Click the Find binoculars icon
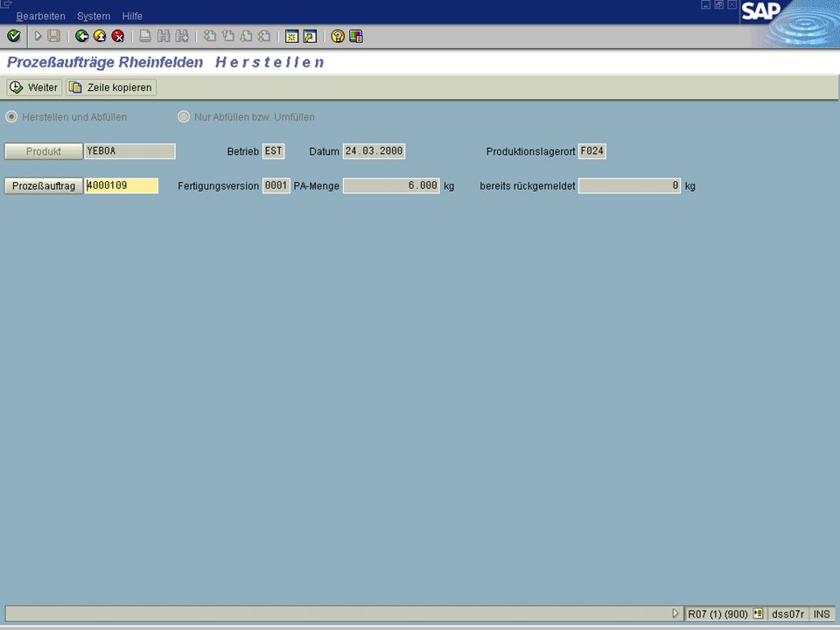 [164, 36]
